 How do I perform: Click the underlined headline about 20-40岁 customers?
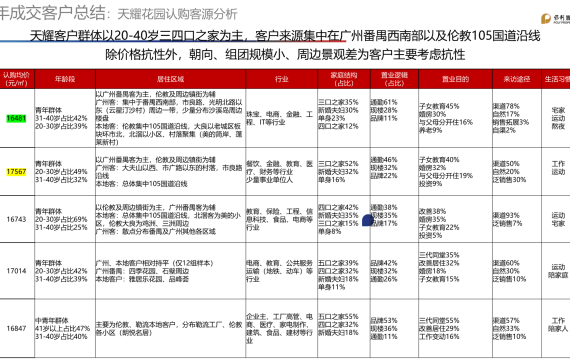point(285,36)
